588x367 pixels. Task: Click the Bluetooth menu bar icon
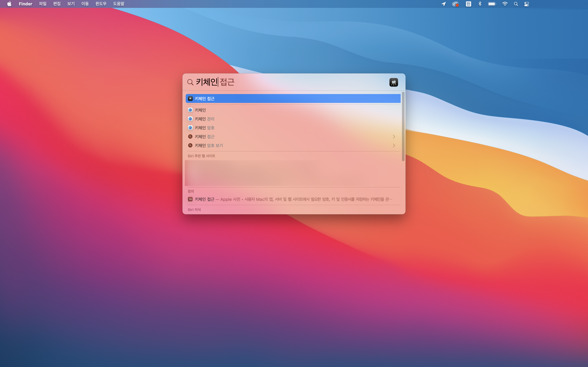480,4
